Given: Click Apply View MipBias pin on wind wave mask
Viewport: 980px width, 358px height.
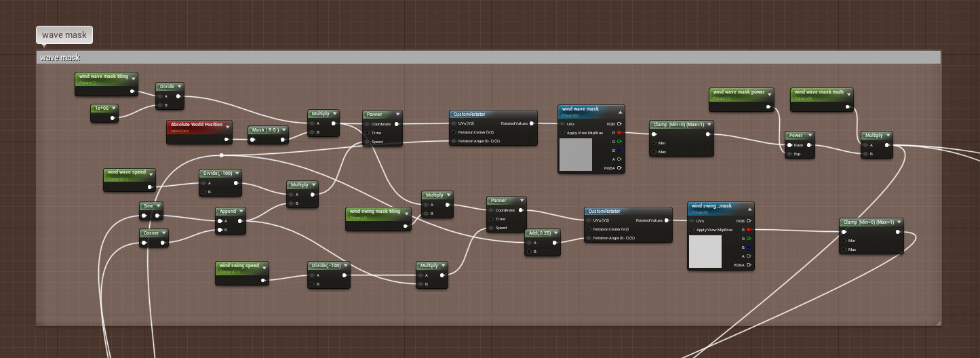Looking at the screenshot, I should [x=563, y=133].
